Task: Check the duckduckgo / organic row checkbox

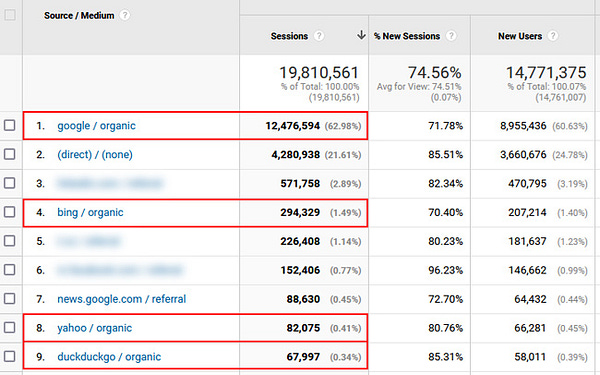Action: point(10,357)
